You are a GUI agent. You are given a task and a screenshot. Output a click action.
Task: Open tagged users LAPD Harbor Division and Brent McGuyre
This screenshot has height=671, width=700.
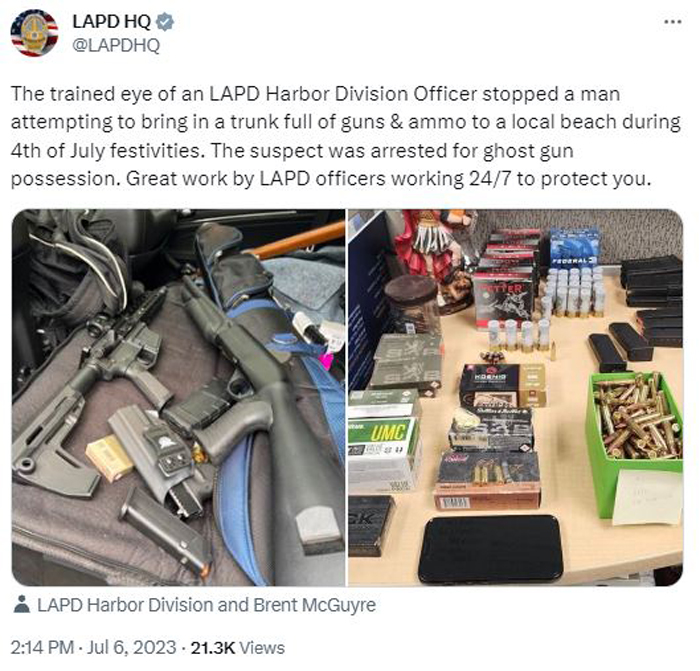pyautogui.click(x=206, y=605)
